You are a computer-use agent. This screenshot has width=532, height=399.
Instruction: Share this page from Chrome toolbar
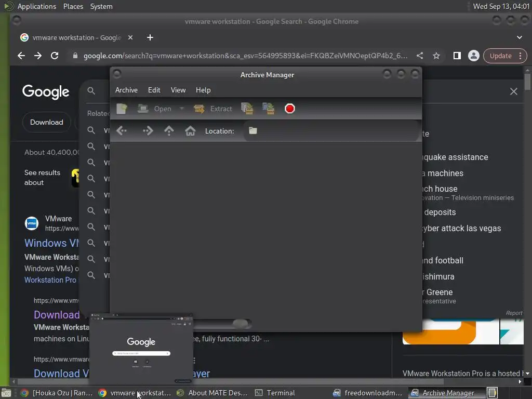coord(420,56)
